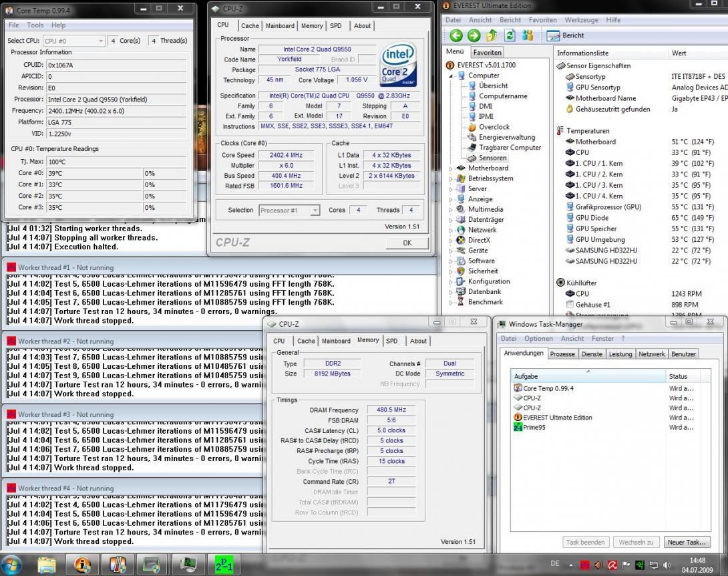Click the Core Temp taskbar icon
This screenshot has width=728, height=576.
(118, 565)
